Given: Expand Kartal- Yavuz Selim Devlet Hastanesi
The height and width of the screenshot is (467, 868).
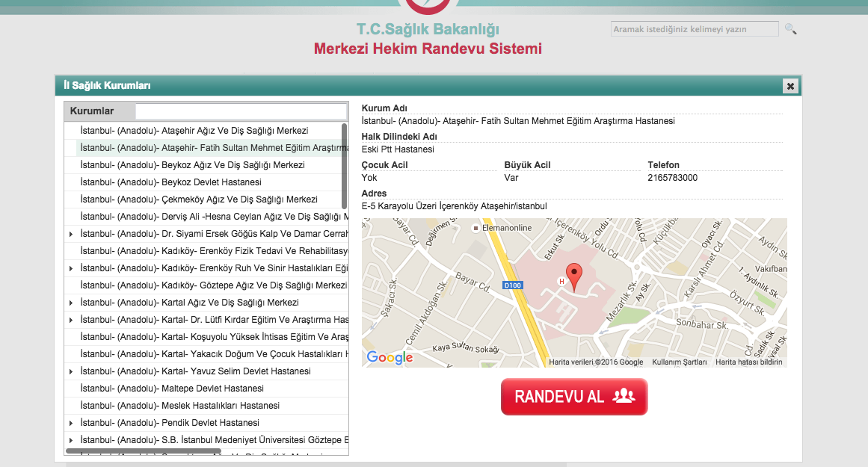Looking at the screenshot, I should click(71, 371).
